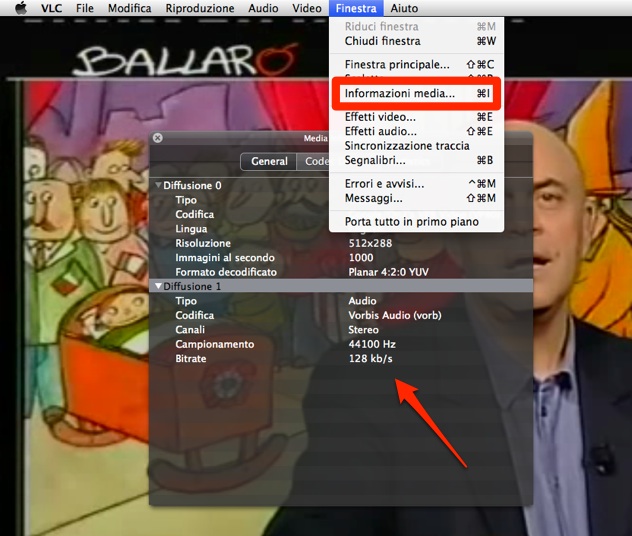Image resolution: width=632 pixels, height=536 pixels.
Task: Open Segnalibri... from menu
Action: (x=416, y=160)
